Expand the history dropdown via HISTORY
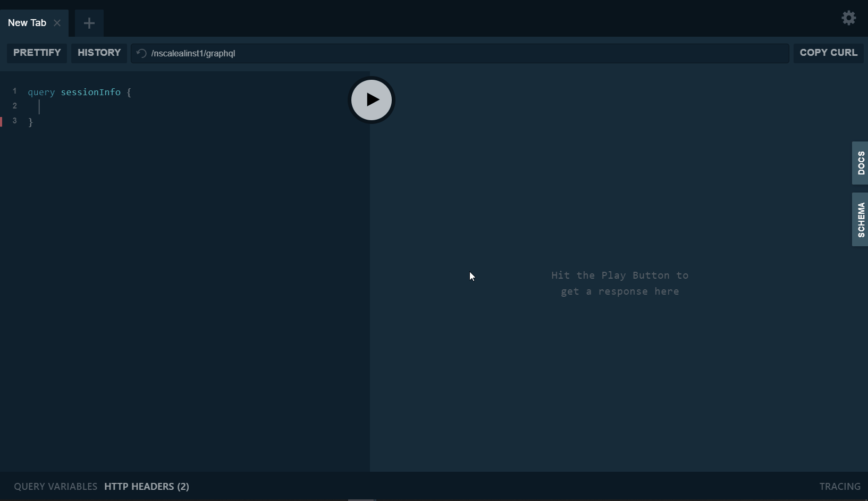Screen dimensions: 868x501 click(99, 53)
